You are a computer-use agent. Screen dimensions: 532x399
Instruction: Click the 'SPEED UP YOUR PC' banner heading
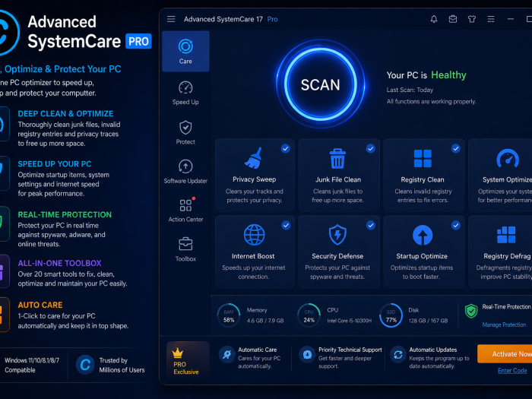pyautogui.click(x=55, y=164)
